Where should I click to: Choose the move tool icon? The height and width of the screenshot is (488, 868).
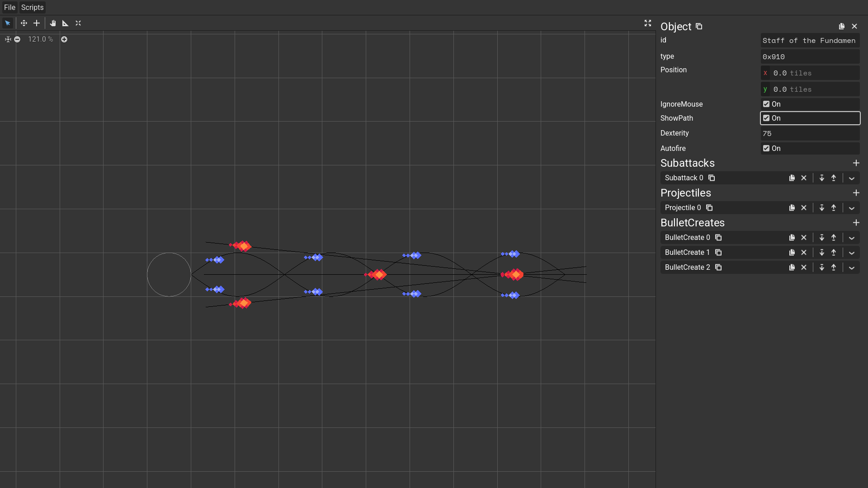(24, 23)
